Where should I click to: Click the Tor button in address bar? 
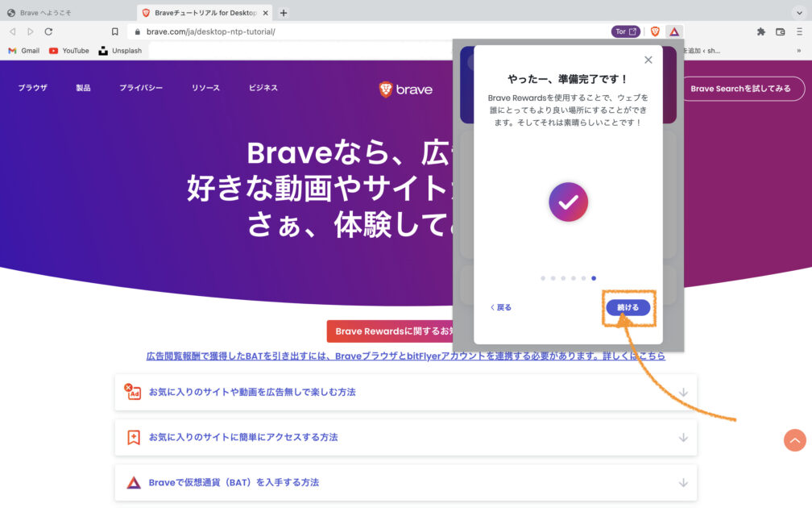625,31
